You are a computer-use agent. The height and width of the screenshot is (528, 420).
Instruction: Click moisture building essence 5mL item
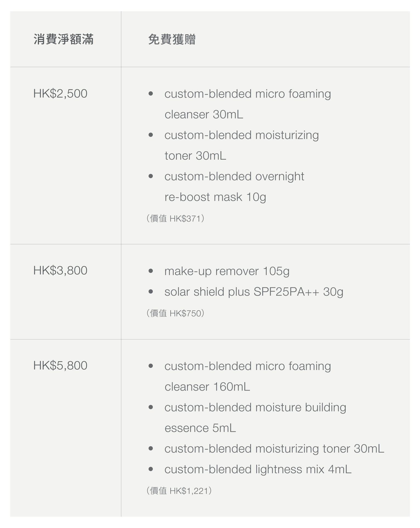(255, 417)
